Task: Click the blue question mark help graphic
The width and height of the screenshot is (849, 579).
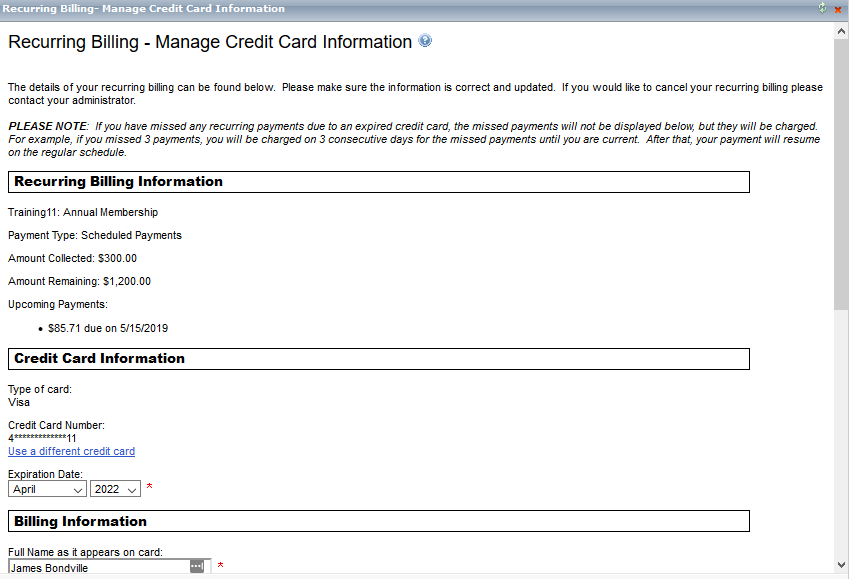Action: [x=425, y=42]
